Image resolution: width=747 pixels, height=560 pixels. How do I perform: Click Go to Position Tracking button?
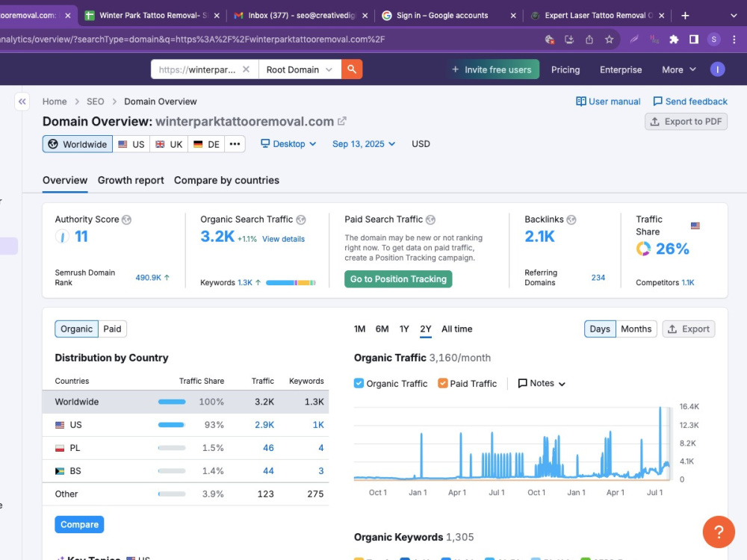pos(398,279)
